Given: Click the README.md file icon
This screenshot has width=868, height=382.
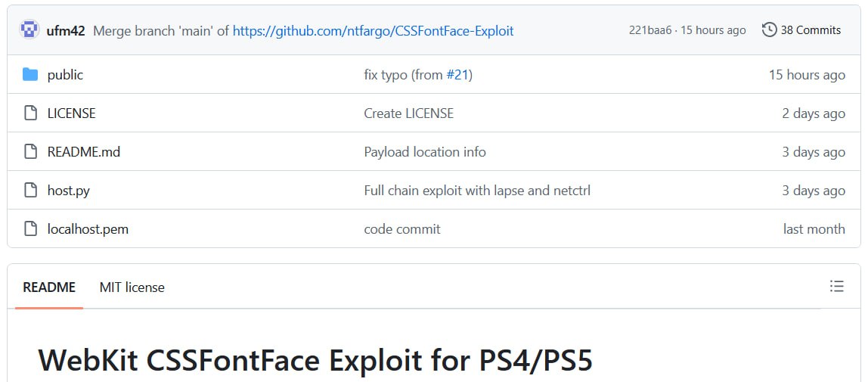Looking at the screenshot, I should [30, 152].
